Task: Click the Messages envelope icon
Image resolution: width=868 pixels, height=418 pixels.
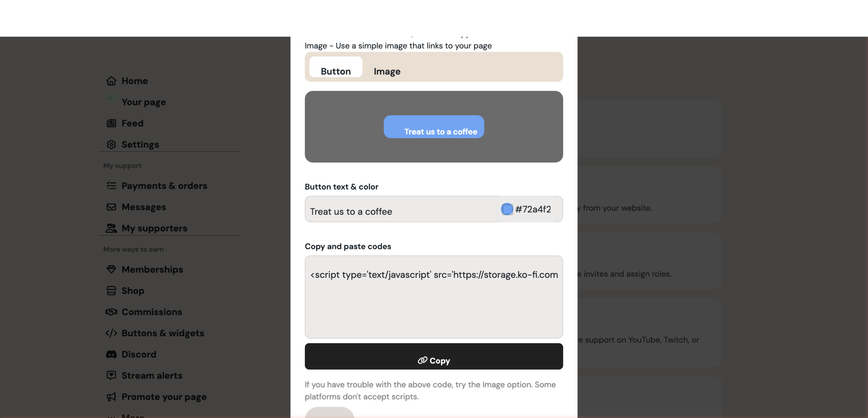Action: click(x=111, y=207)
